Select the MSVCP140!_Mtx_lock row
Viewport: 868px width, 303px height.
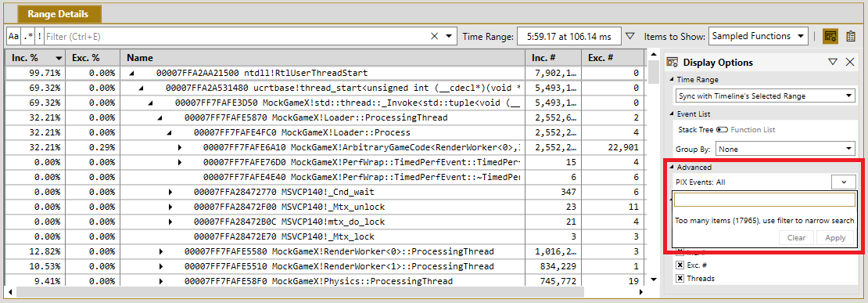pyautogui.click(x=325, y=237)
